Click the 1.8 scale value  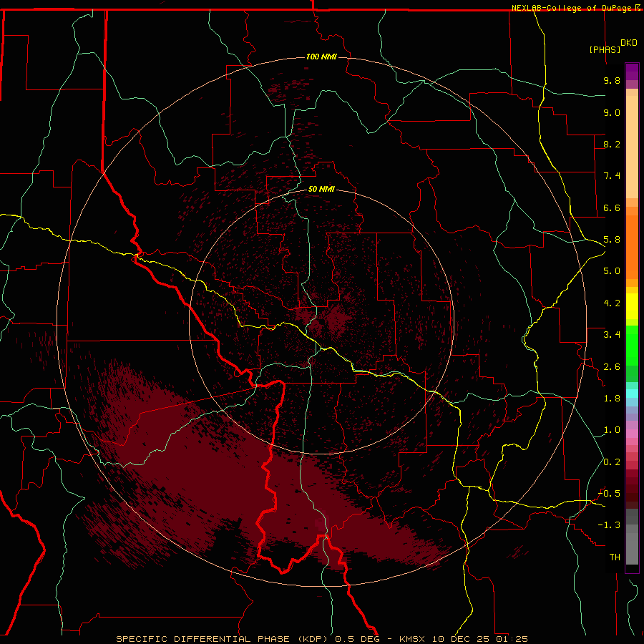point(612,399)
